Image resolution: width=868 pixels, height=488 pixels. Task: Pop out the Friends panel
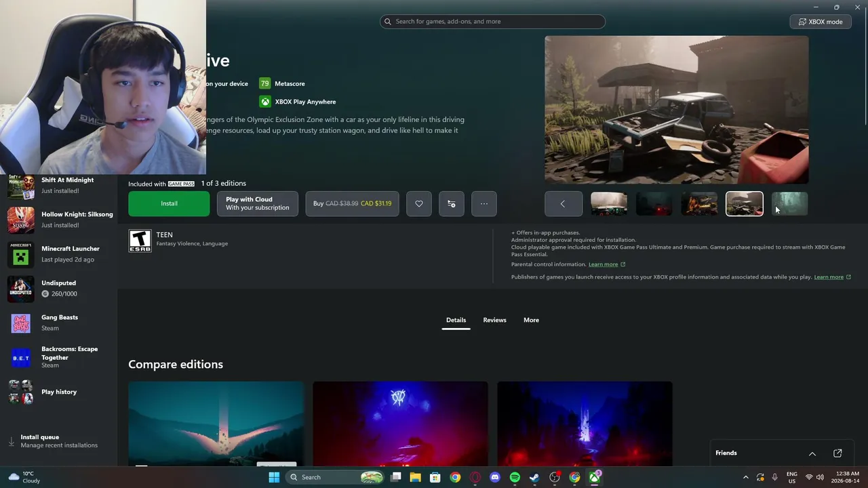point(837,453)
